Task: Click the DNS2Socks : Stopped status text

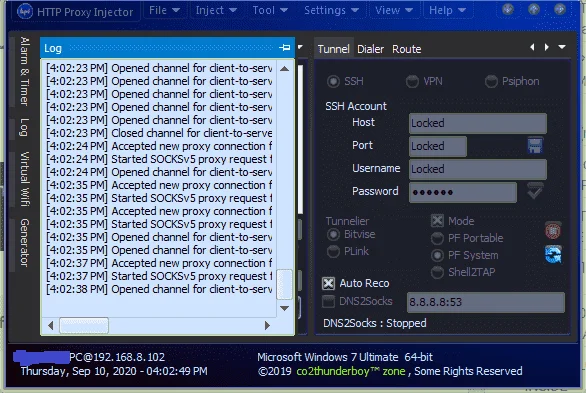Action: click(374, 323)
